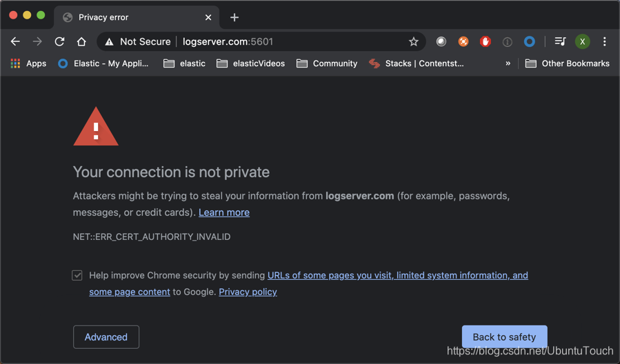Follow the Learn more link
This screenshot has height=364, width=620.
(224, 212)
